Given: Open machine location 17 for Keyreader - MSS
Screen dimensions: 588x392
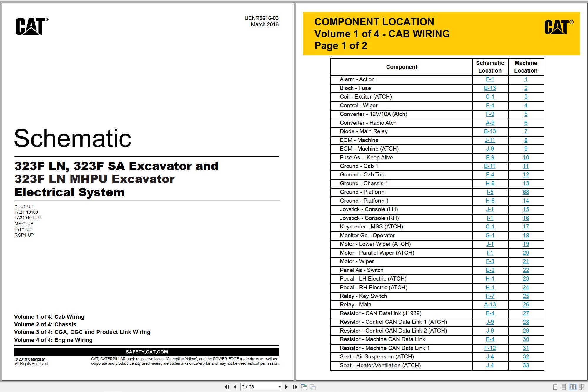Looking at the screenshot, I should click(x=526, y=227).
